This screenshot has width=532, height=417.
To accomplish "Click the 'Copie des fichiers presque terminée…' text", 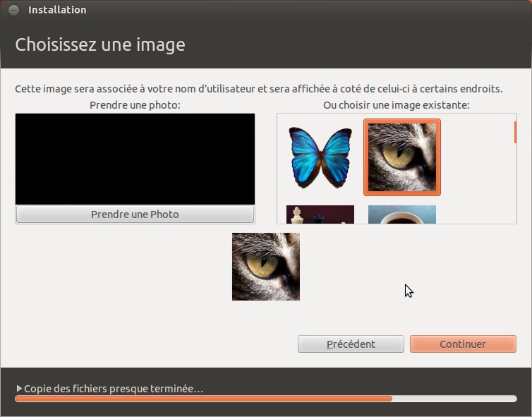I will click(x=114, y=389).
